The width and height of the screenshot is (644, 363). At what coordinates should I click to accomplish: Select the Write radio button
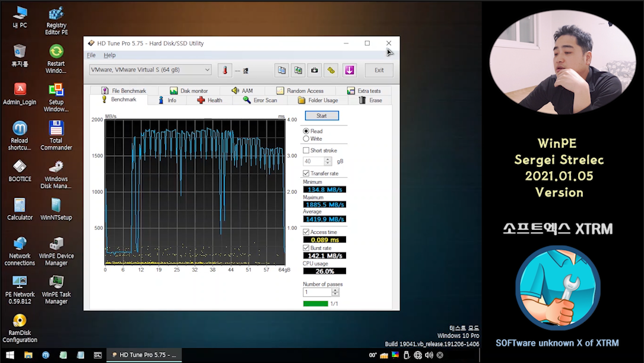tap(306, 139)
